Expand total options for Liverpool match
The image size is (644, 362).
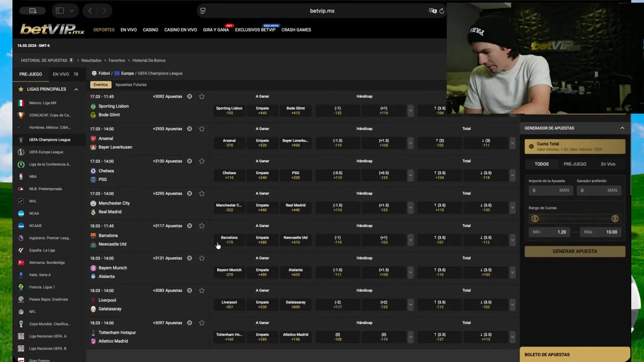512,305
